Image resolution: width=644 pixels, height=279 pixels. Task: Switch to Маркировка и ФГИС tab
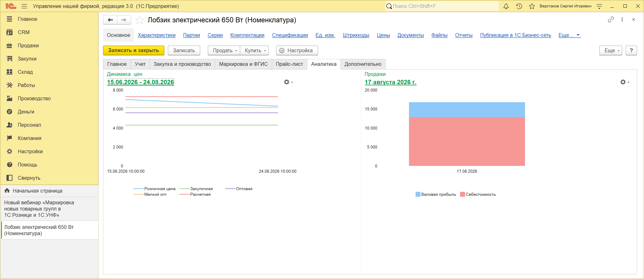pyautogui.click(x=243, y=64)
